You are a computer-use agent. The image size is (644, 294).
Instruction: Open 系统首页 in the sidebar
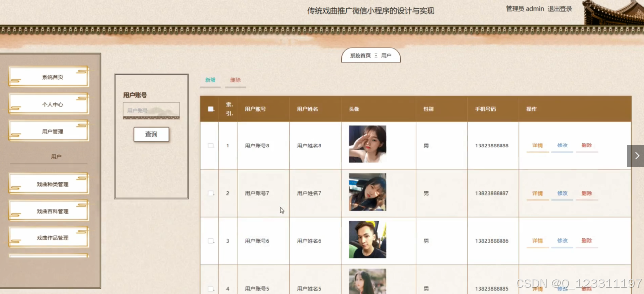coord(49,77)
